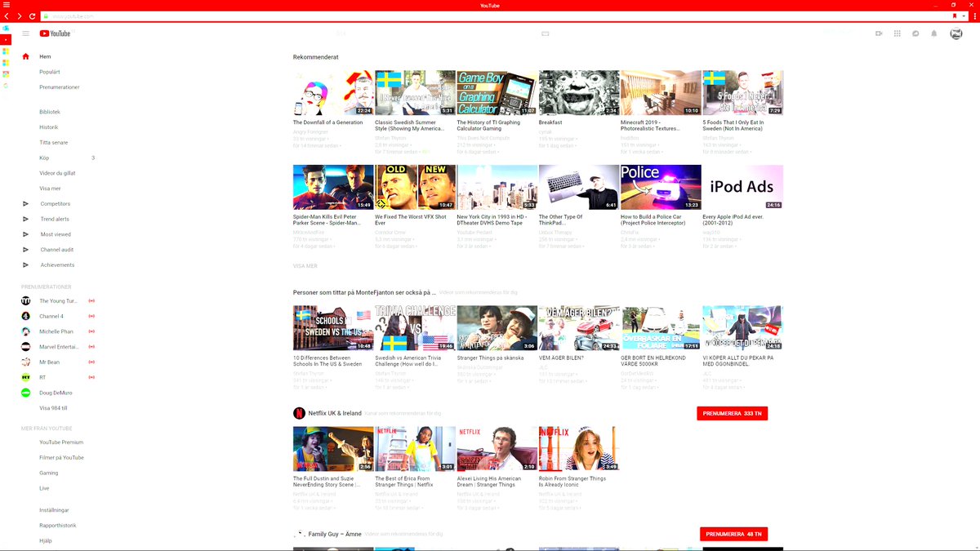Click the arrow icon beside Competitors
Screen dimensions: 980x551
click(x=25, y=204)
